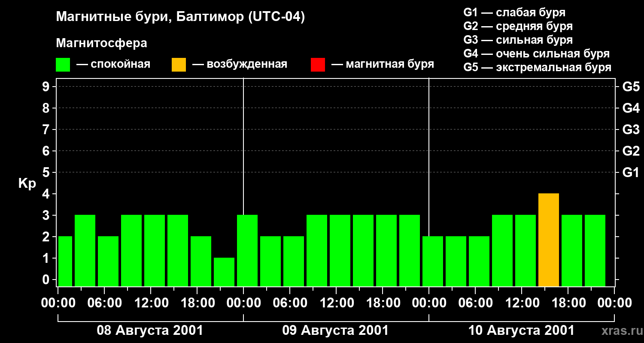Click the title 'Магнитные бури, Балтимор (UTC-04)'
Screen dimensions: 644x343
[x=180, y=18]
